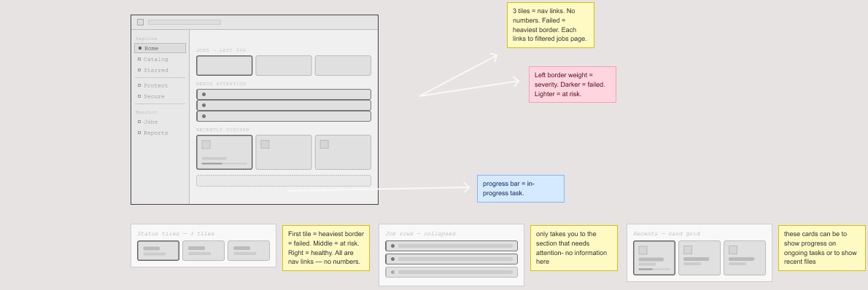Select the right card in Recents card grid frame

click(x=745, y=258)
